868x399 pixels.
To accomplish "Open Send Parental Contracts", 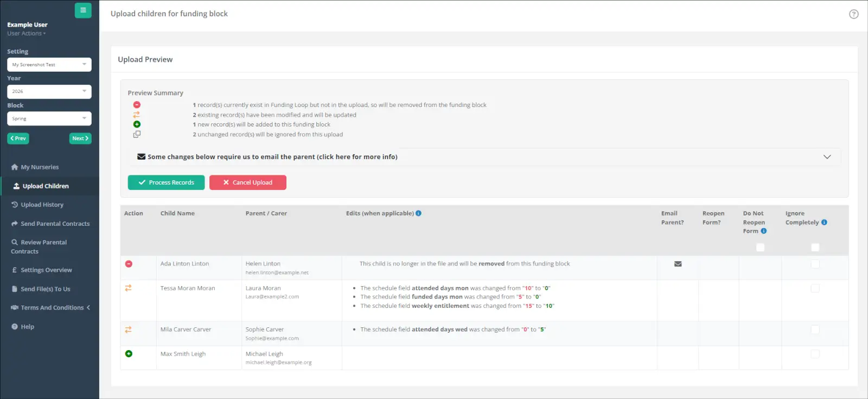I will (50, 224).
